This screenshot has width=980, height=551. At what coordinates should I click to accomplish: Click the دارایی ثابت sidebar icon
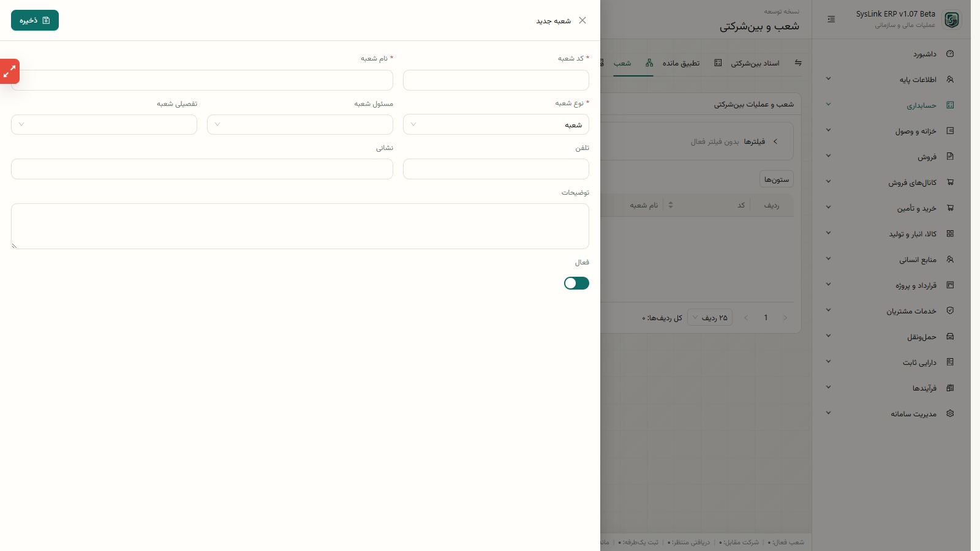[950, 362]
